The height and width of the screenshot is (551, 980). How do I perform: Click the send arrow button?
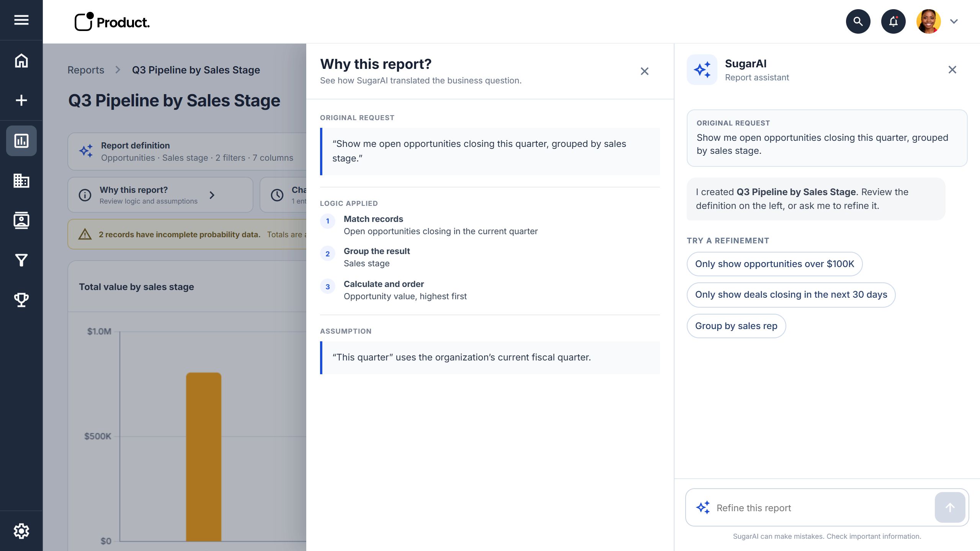coord(950,507)
